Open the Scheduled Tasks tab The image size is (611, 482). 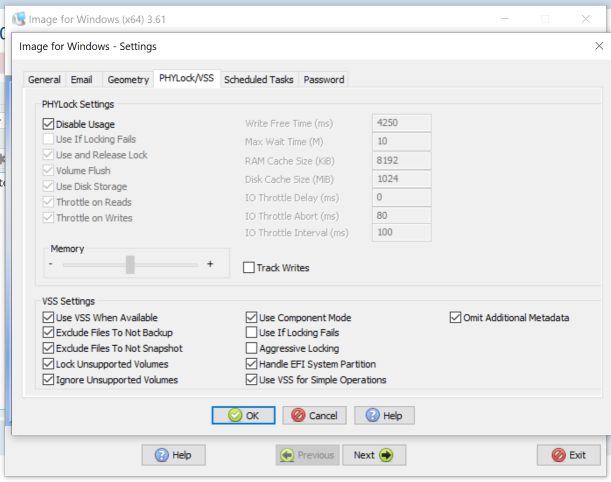(259, 79)
